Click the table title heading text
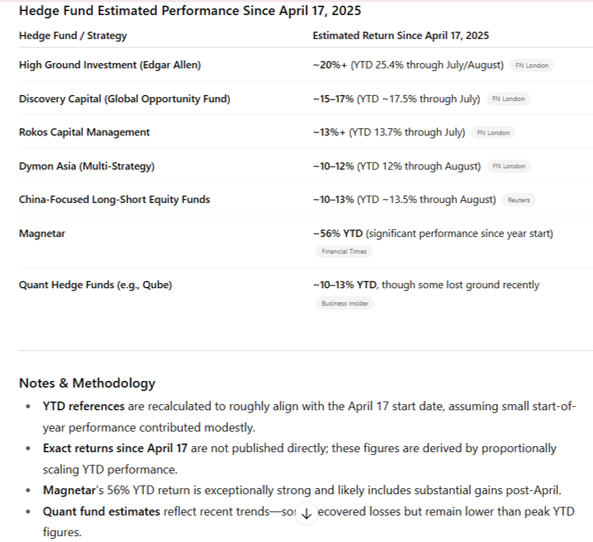The image size is (593, 542). click(190, 11)
